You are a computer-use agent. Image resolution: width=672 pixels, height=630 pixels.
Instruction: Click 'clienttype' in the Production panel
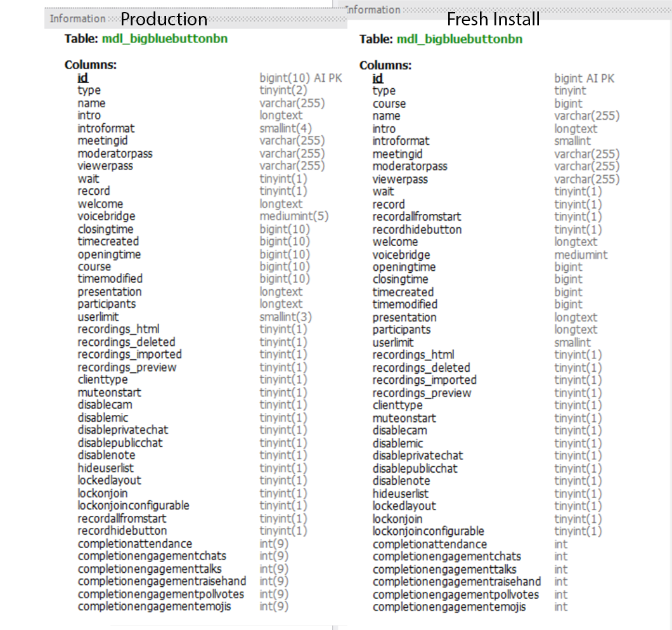click(x=103, y=380)
